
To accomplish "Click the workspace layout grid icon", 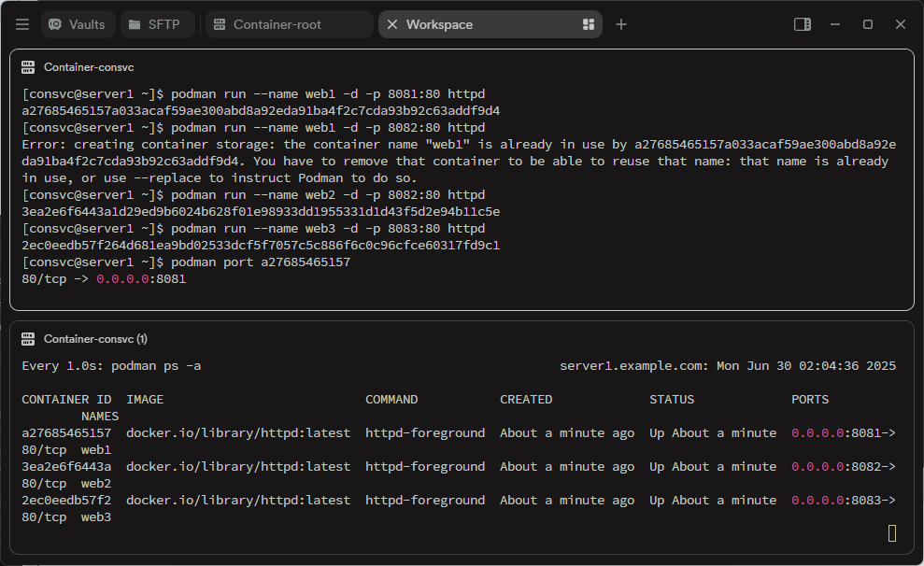I will pyautogui.click(x=588, y=24).
